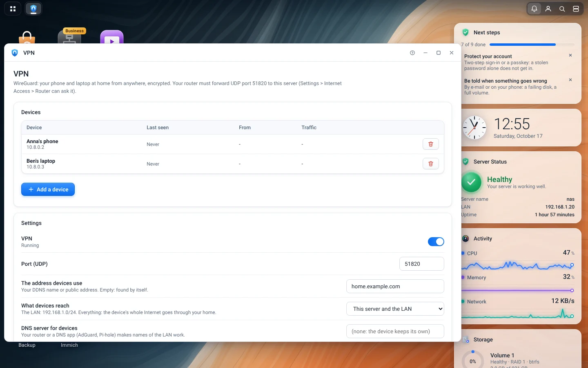Toggle the widgets panel icon
The height and width of the screenshot is (368, 588).
(576, 9)
